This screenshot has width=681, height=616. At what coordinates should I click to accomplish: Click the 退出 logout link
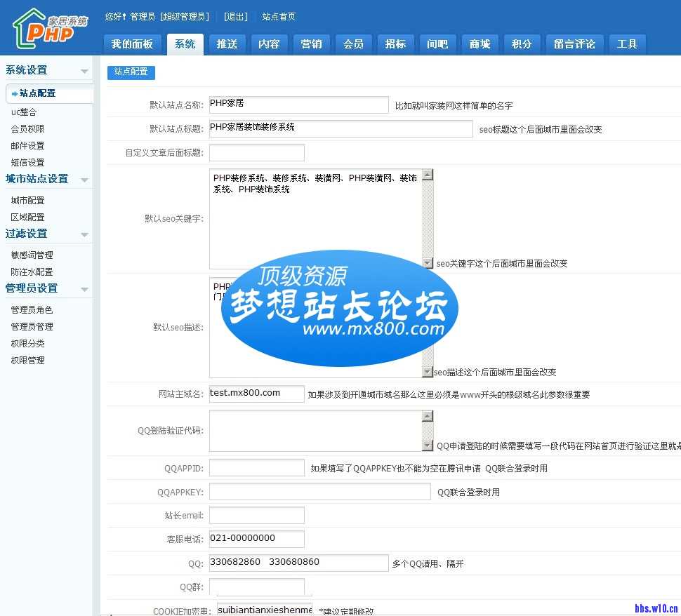tap(235, 17)
